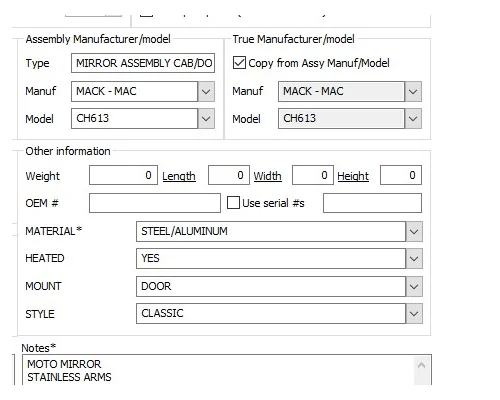
Task: Expand the MATERIAL dropdown arrow
Action: [x=414, y=231]
